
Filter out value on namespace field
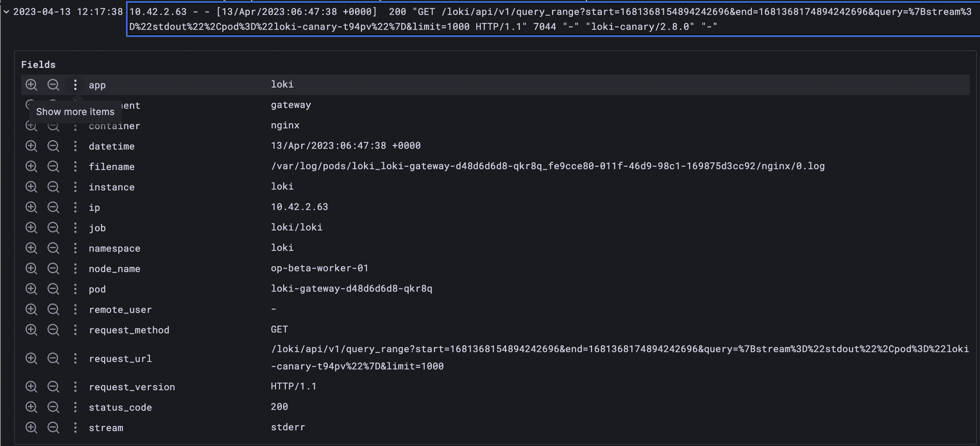[53, 248]
